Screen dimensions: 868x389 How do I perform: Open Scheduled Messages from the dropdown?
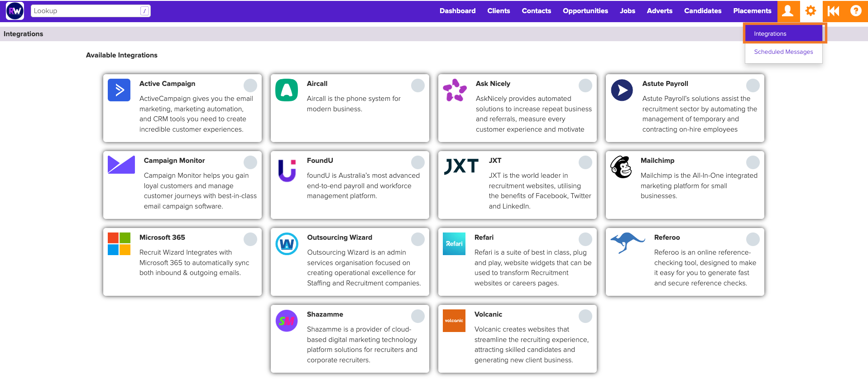783,52
